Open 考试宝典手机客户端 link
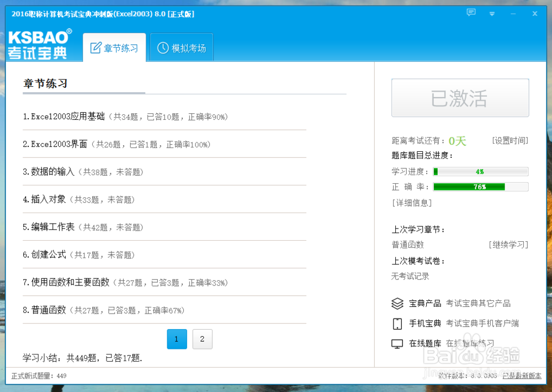Image resolution: width=552 pixels, height=392 pixels. pos(482,324)
